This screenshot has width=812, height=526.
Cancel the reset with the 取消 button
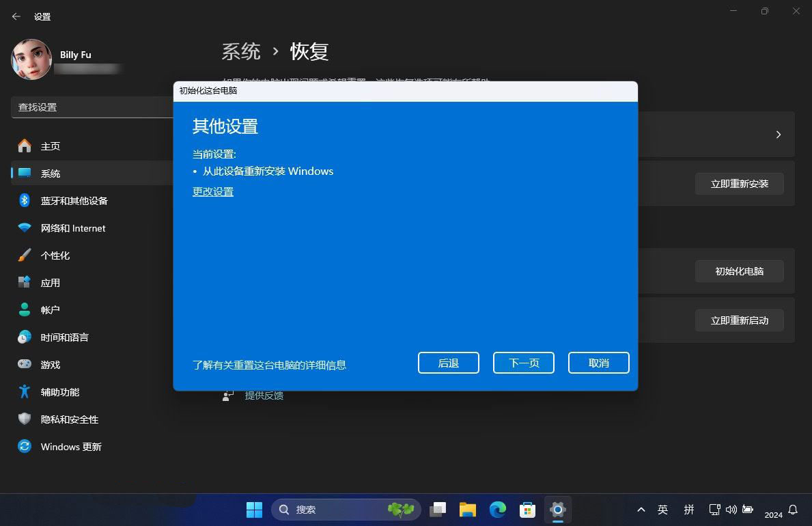click(x=598, y=363)
